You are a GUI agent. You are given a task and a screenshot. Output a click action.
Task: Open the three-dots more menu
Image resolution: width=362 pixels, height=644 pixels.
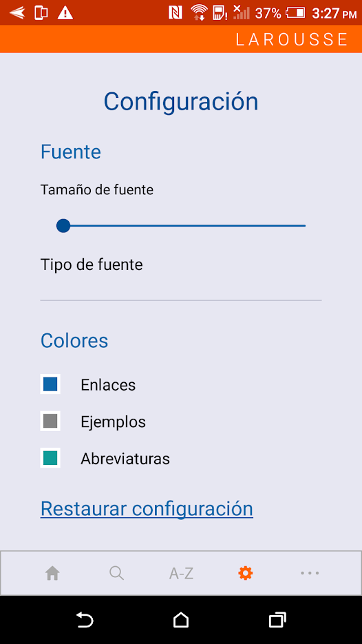pos(310,573)
